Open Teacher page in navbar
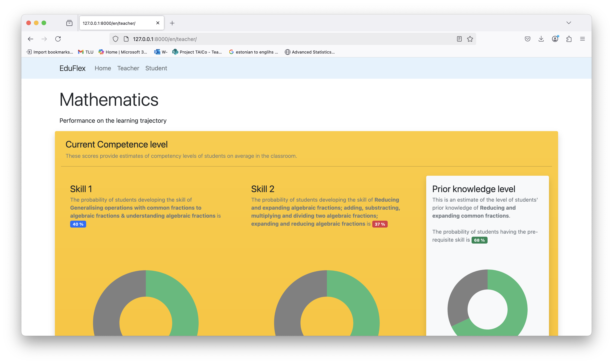 click(x=128, y=68)
